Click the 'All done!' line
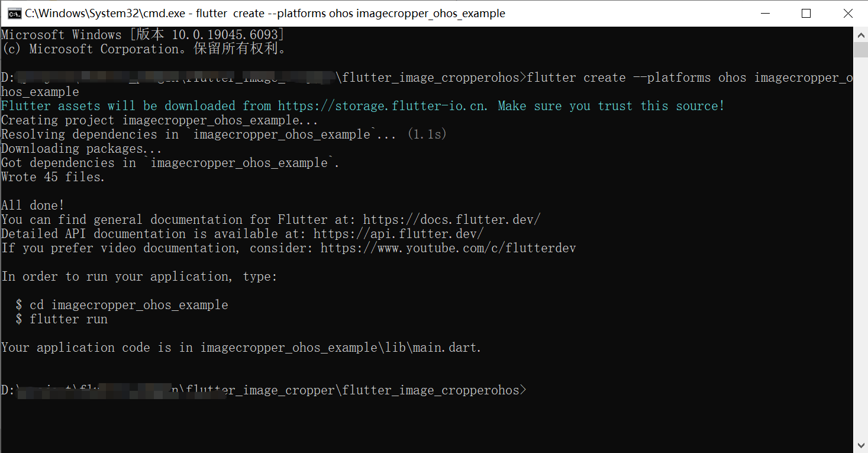 [x=33, y=205]
